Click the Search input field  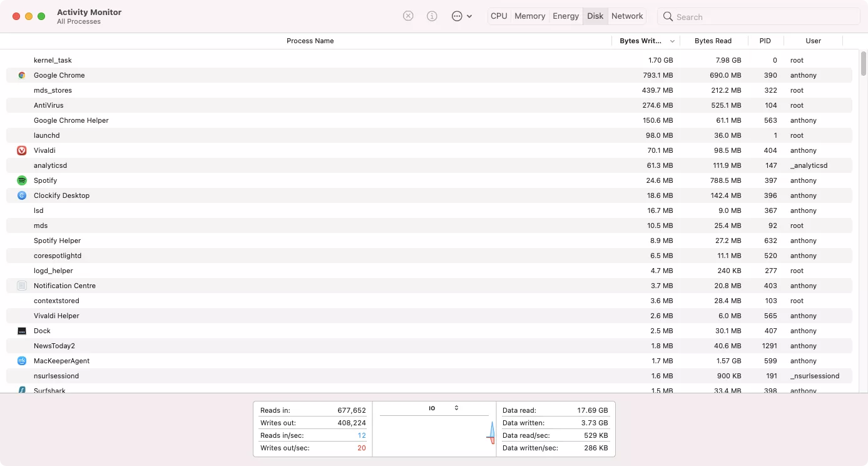click(x=763, y=17)
